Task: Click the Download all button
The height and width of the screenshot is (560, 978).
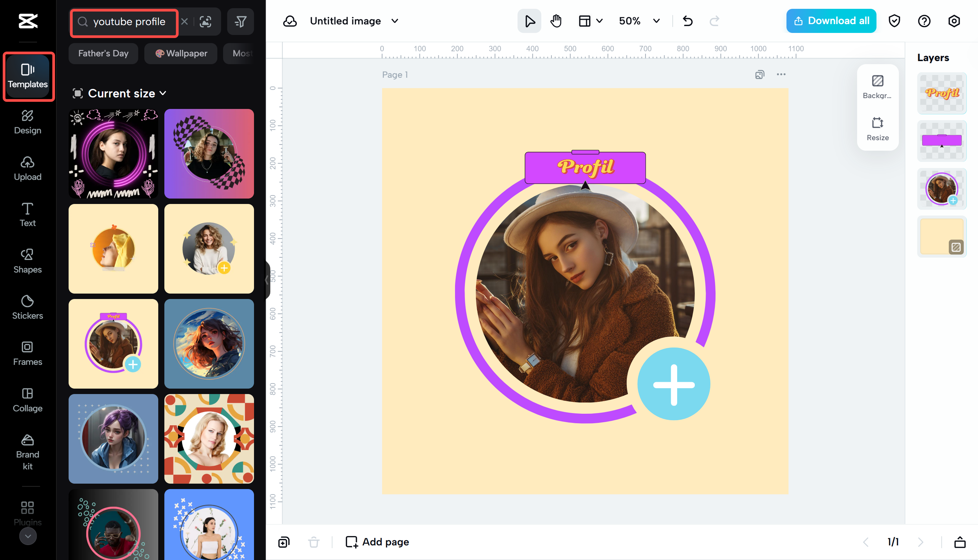Action: click(x=831, y=21)
